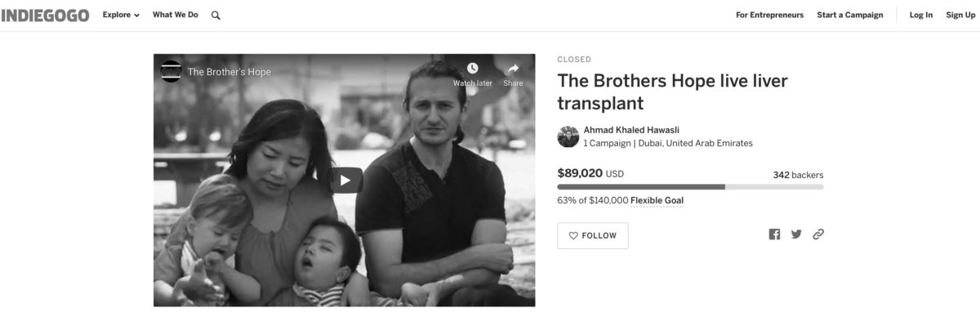
Task: Click the video Share arrow icon
Action: coord(513,69)
